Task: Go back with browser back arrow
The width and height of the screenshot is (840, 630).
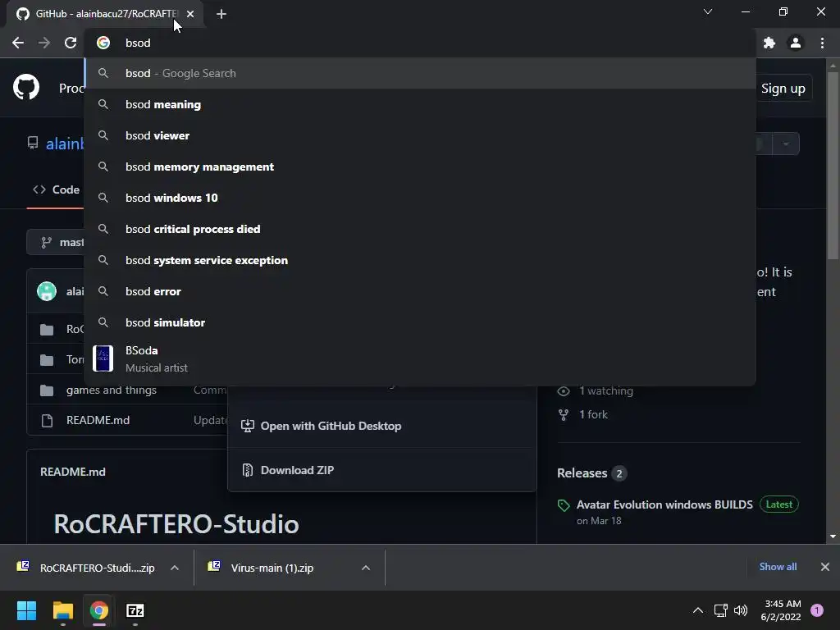Action: pyautogui.click(x=18, y=43)
